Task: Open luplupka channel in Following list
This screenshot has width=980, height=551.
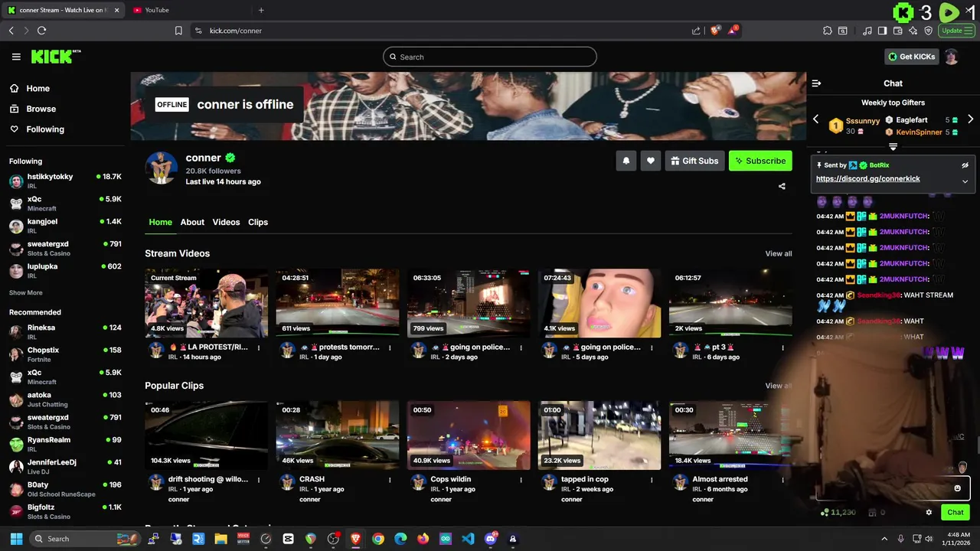Action: (x=65, y=271)
